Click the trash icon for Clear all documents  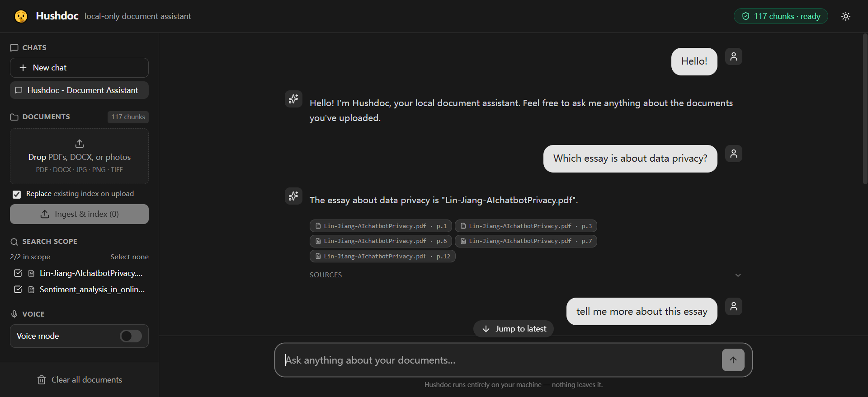tap(42, 380)
